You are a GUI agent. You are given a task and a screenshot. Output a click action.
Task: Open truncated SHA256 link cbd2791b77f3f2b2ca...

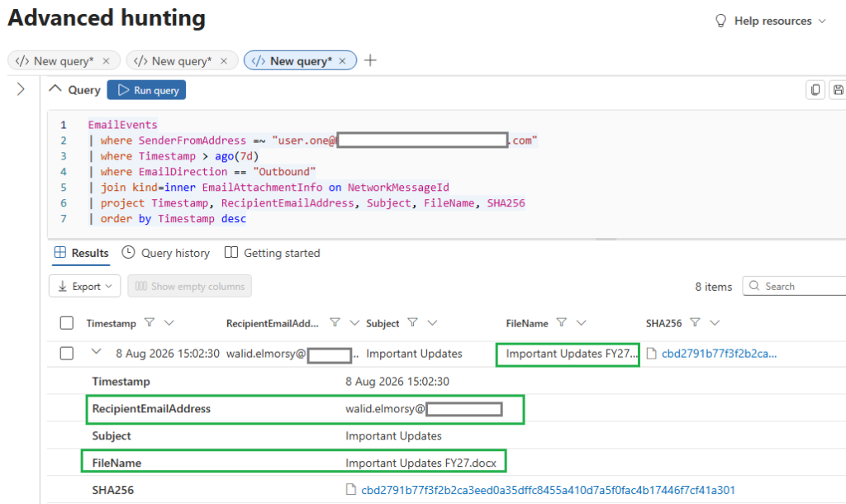720,354
